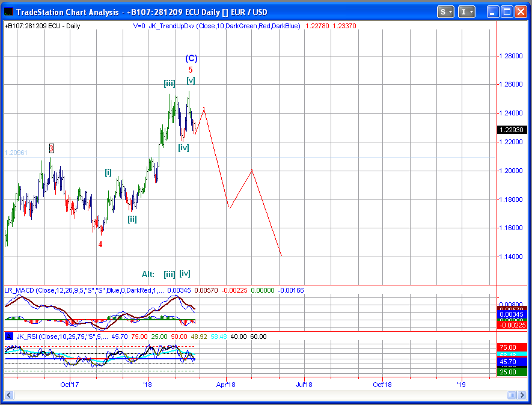Click the +B107:281209 ECU - Daily symbol label
Screen dimensions: 532x405
pyautogui.click(x=42, y=26)
